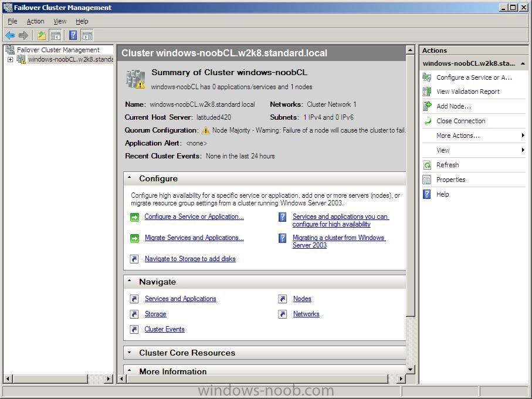
Task: Click the Back arrow toolbar icon
Action: 10,35
